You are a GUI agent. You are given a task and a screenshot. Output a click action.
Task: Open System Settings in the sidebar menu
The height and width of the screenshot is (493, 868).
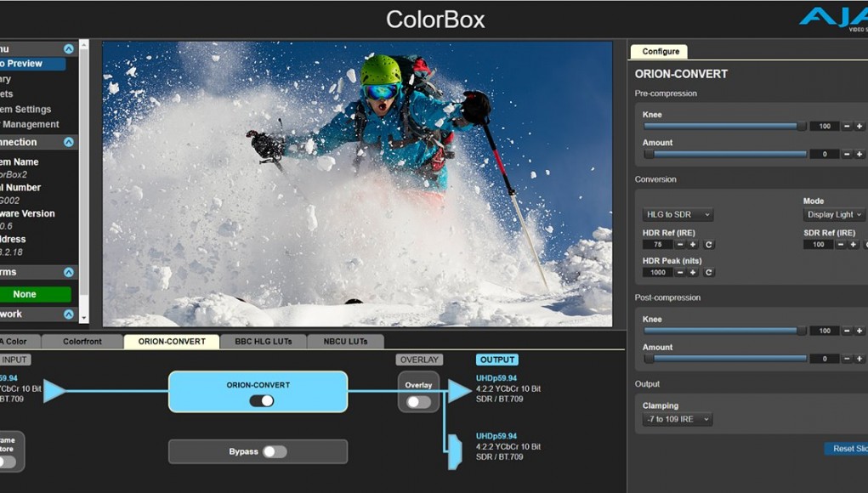click(26, 110)
